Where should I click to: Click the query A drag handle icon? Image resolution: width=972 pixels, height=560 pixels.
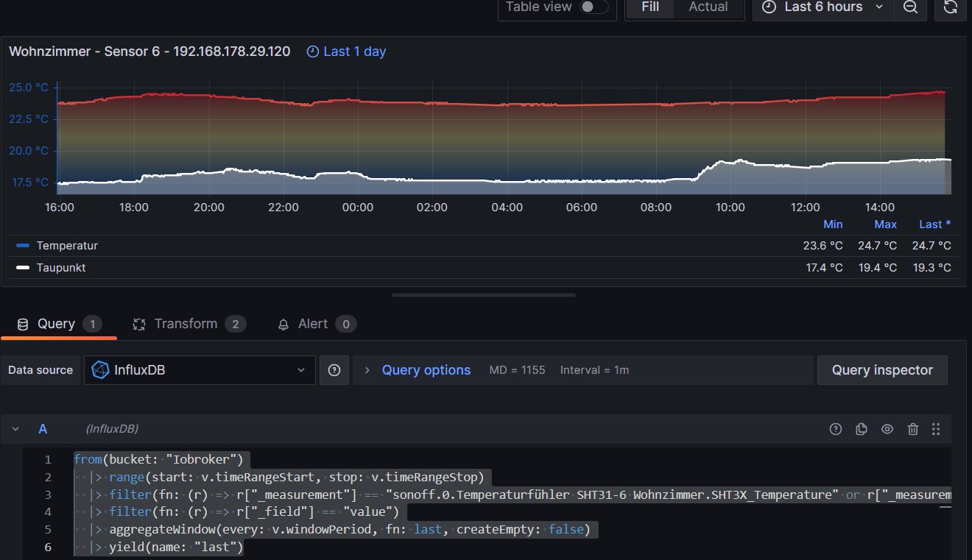tap(936, 429)
